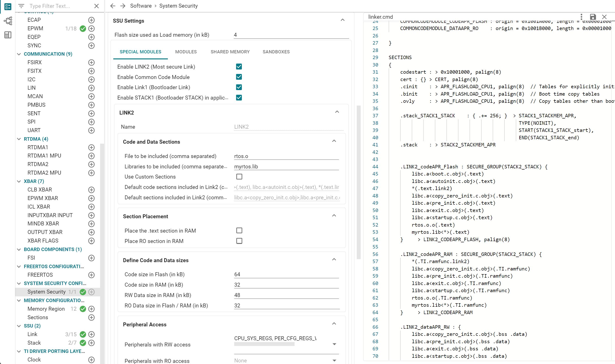Add a new UART instance with plus icon

click(x=91, y=130)
